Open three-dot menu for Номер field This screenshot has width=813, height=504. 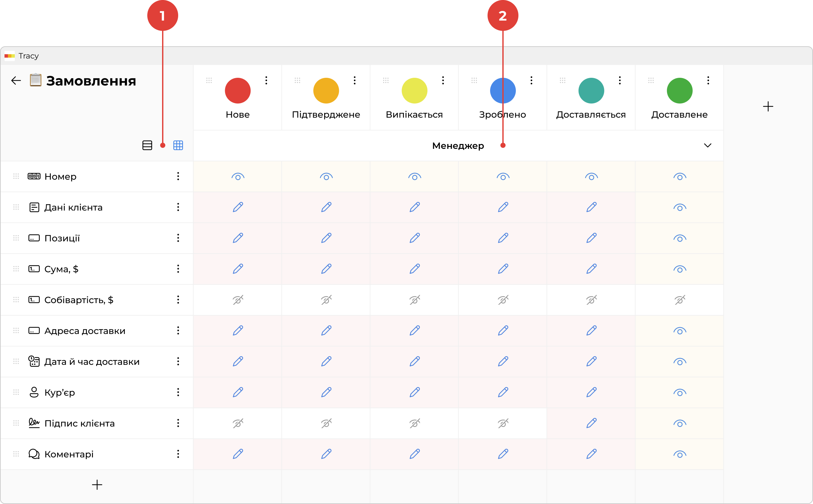coord(178,176)
